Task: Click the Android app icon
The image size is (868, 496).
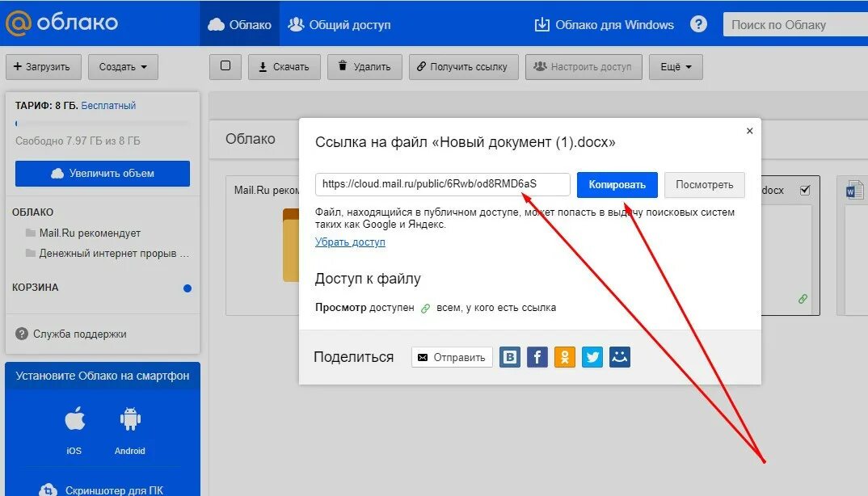Action: [x=130, y=419]
